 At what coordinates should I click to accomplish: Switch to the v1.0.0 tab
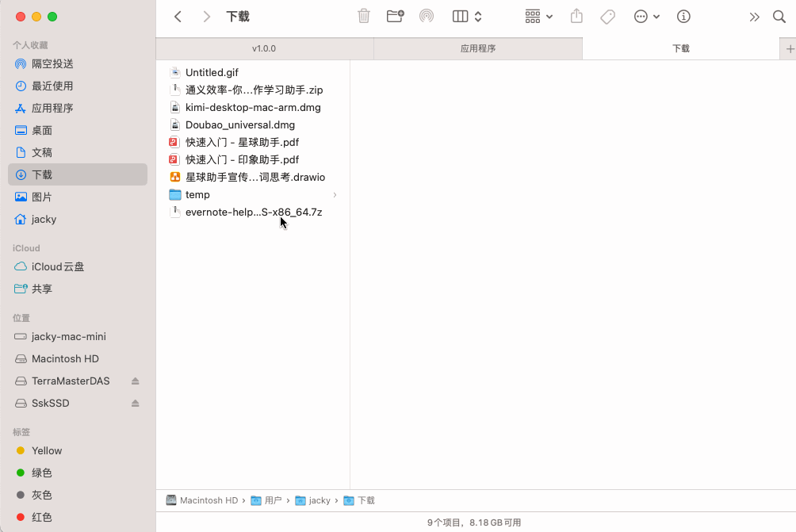point(264,48)
